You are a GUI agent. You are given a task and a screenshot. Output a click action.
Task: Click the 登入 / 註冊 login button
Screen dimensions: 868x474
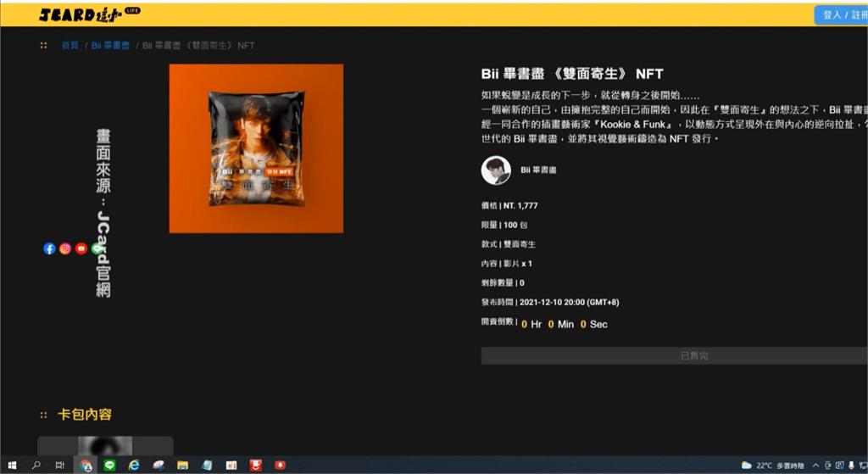pyautogui.click(x=842, y=15)
